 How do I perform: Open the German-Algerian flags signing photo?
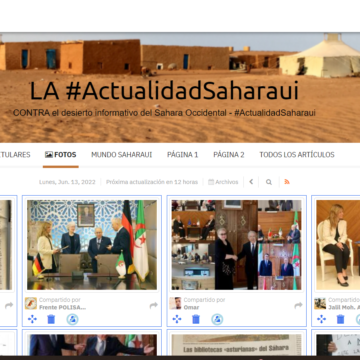tap(92, 245)
